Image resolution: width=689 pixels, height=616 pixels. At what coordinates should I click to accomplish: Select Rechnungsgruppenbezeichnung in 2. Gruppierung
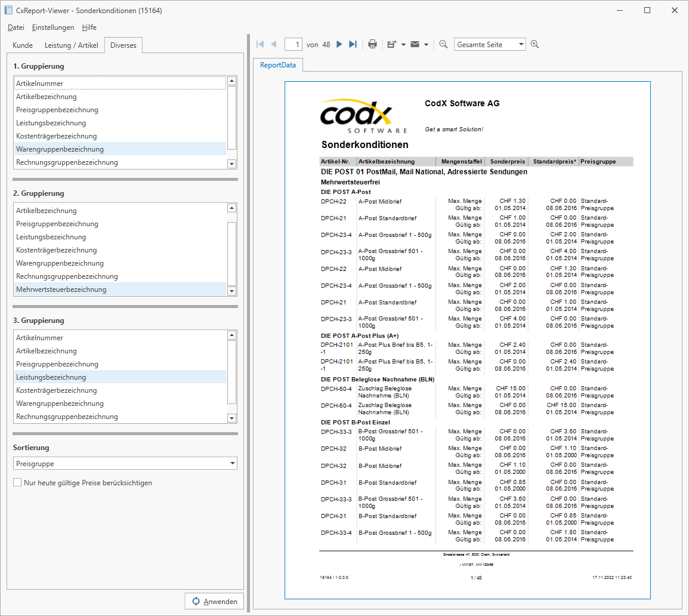coord(120,276)
